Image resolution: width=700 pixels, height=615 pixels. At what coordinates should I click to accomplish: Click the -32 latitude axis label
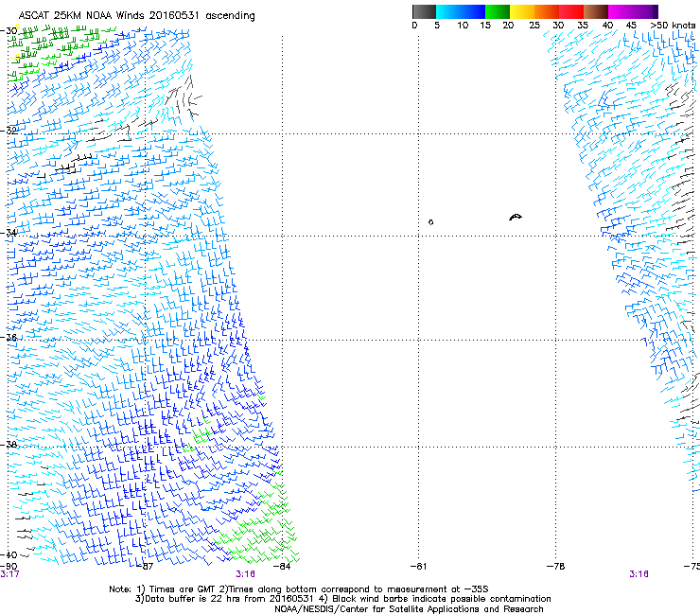click(x=9, y=131)
